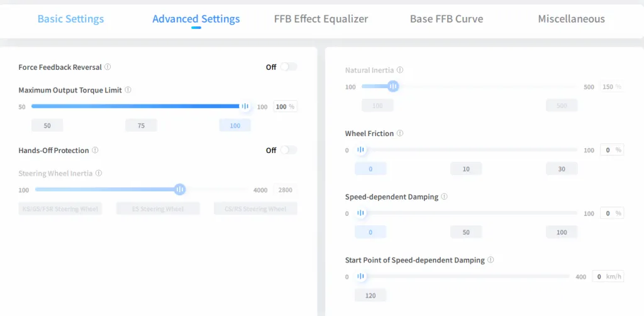Choose Speed-dependent Damping preset 50
Screen dimensions: 644x316
coord(466,232)
